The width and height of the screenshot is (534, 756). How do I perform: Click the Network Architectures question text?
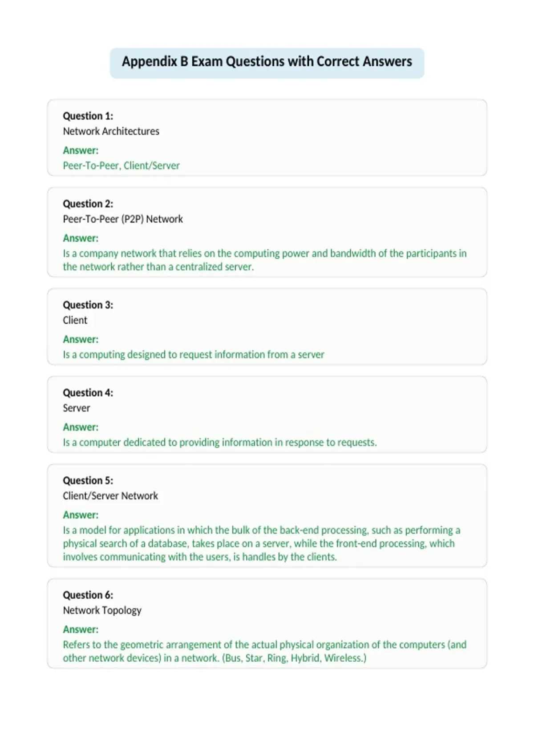111,131
